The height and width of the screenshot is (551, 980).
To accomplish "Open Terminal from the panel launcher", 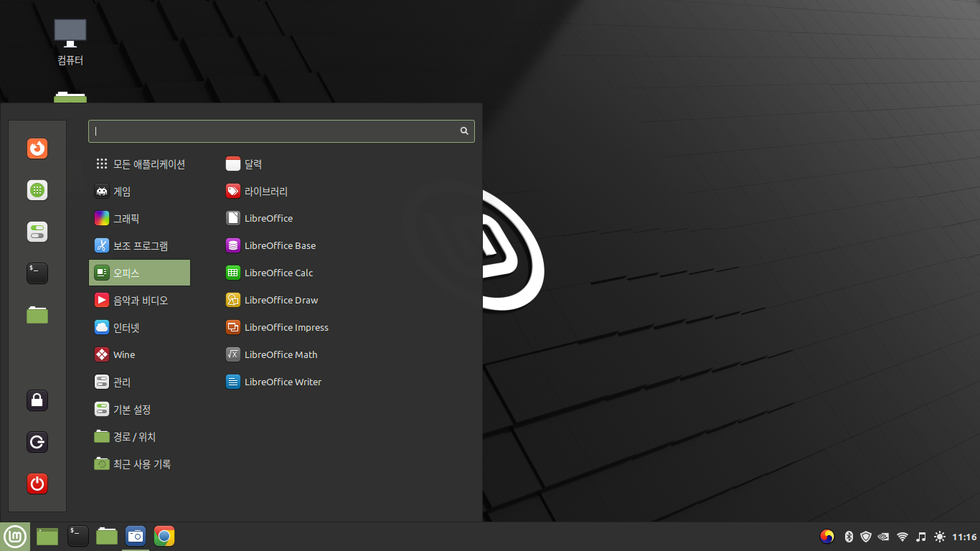I will [78, 536].
